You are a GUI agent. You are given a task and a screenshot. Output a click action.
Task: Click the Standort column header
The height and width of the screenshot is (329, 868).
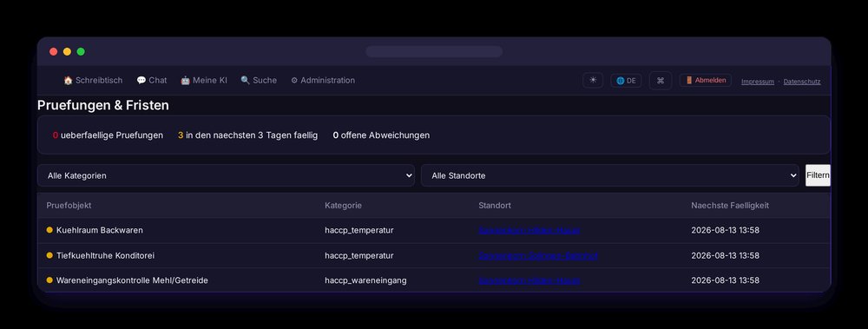(495, 206)
